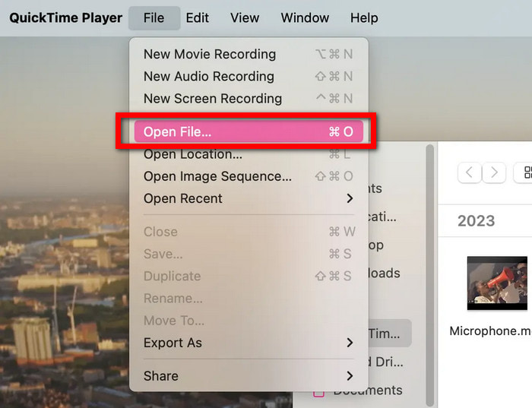Choose Open Image Sequence…
532x408 pixels.
pyautogui.click(x=249, y=176)
